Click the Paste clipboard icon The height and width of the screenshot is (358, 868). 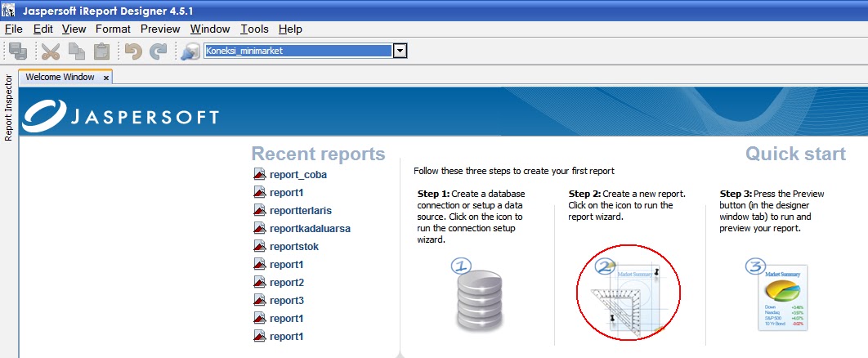tap(102, 51)
